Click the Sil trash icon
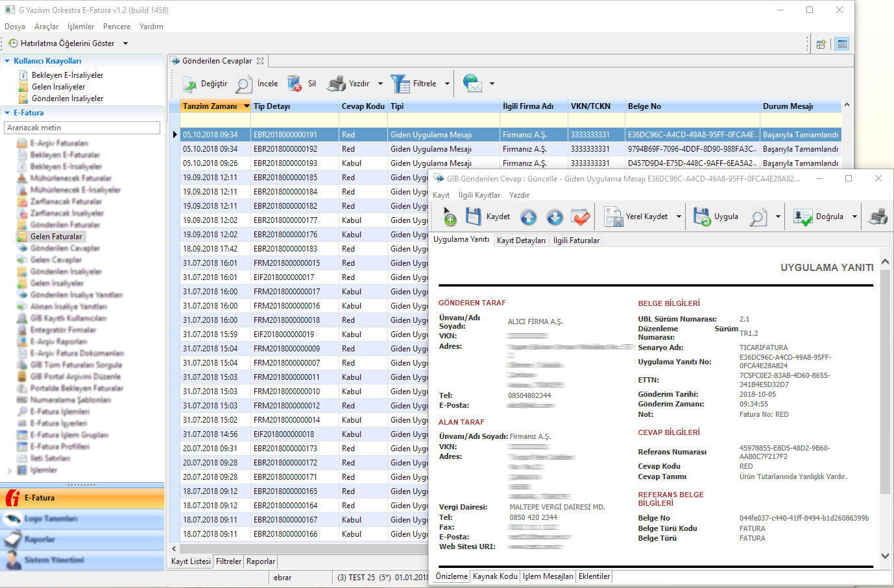This screenshot has height=588, width=894. 295,84
